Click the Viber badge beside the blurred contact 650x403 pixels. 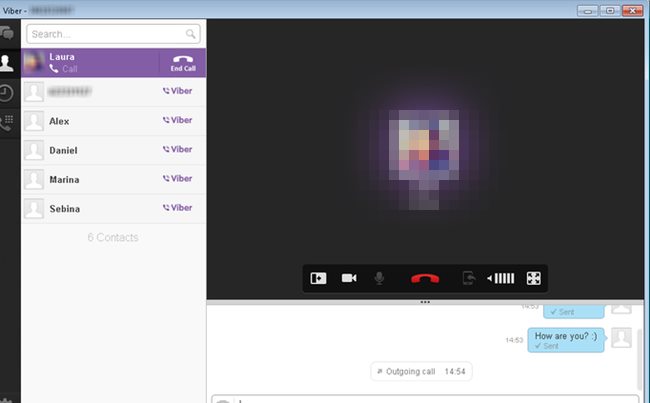pos(177,91)
